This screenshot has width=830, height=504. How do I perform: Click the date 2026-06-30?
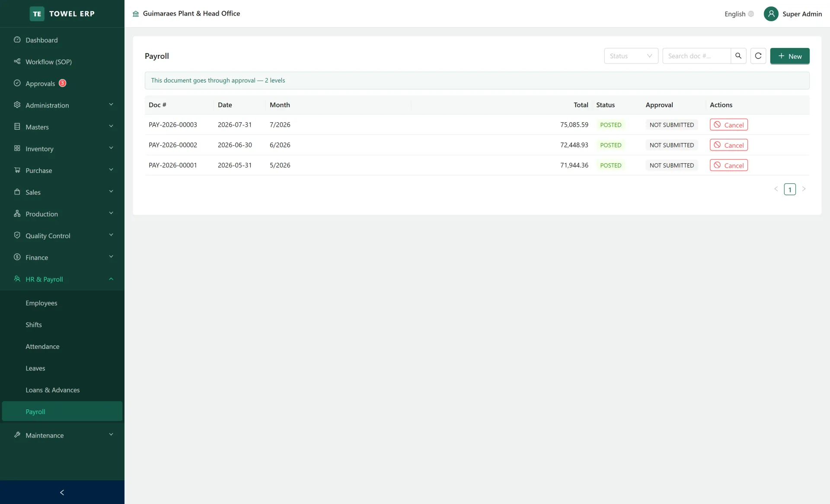pos(235,145)
